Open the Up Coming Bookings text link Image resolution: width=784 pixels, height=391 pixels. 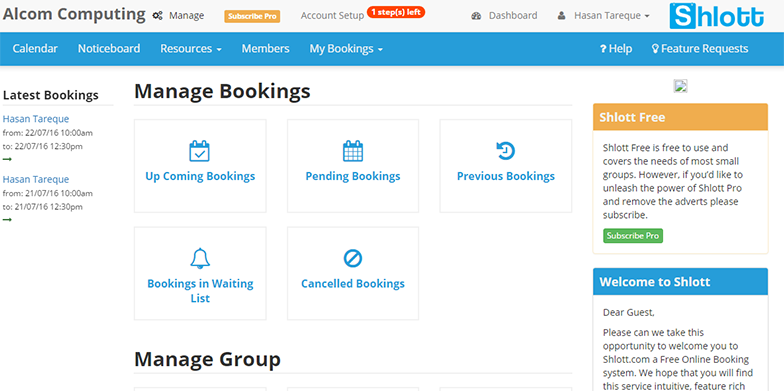pos(200,176)
